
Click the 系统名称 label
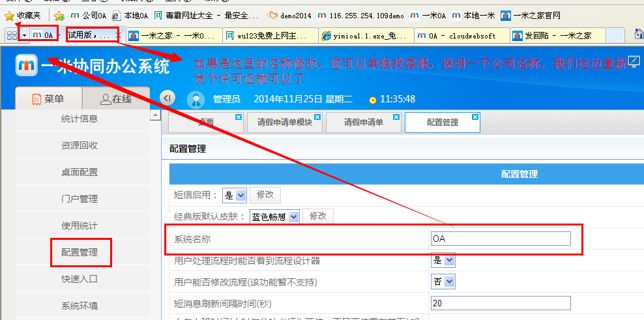(x=192, y=239)
